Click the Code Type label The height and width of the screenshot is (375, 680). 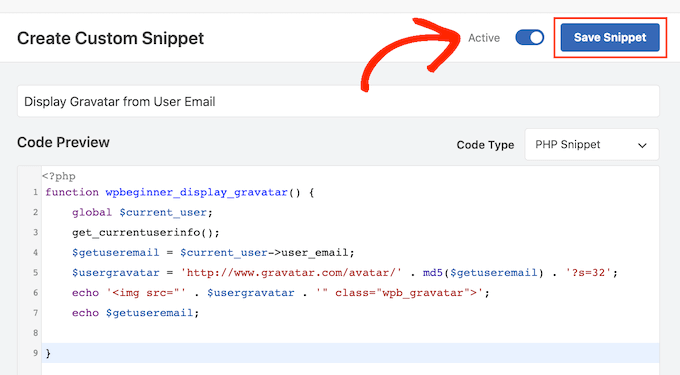(485, 145)
